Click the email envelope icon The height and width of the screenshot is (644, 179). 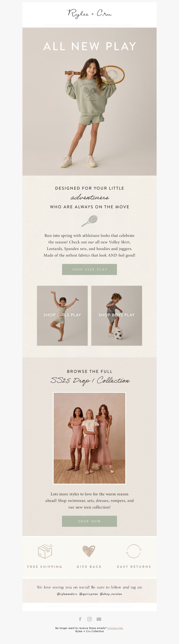(x=99, y=619)
